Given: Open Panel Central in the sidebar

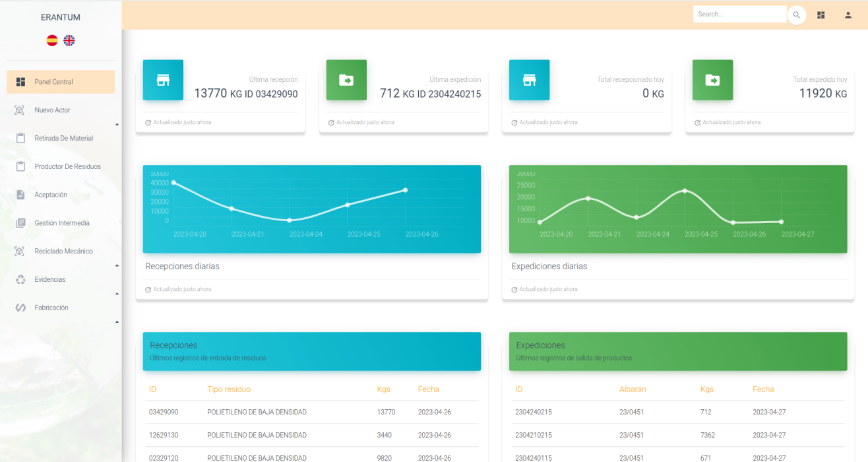Looking at the screenshot, I should point(61,82).
